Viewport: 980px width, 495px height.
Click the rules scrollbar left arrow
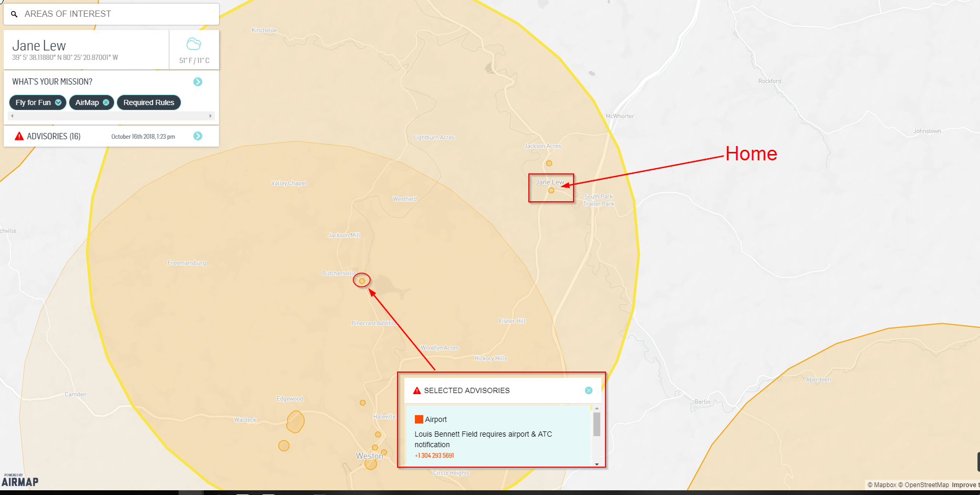click(12, 116)
